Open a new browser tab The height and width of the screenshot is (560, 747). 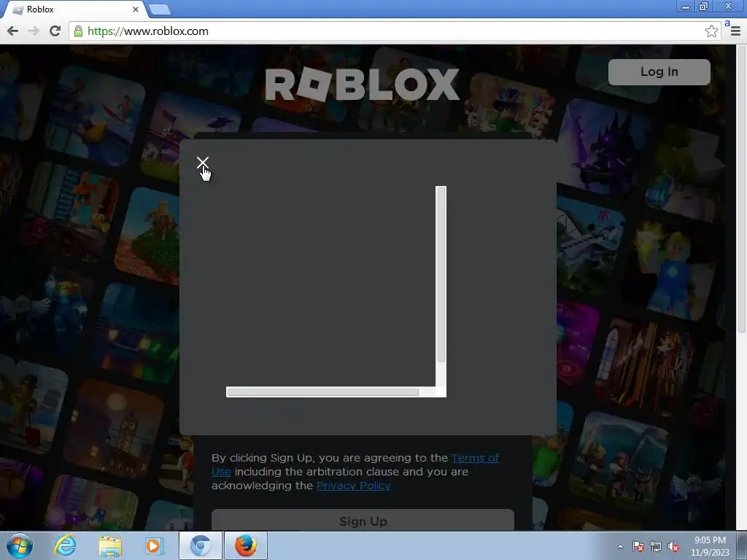tap(158, 9)
